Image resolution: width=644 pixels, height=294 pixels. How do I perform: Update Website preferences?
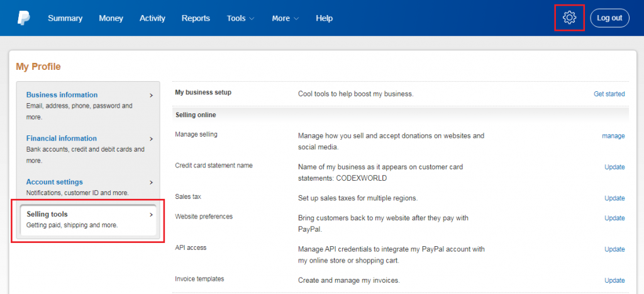614,218
